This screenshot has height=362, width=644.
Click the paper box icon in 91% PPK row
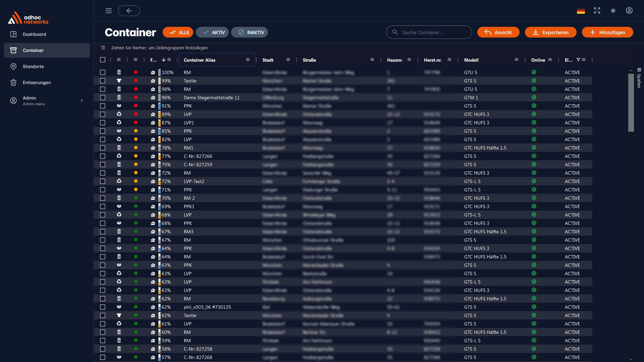click(x=119, y=106)
